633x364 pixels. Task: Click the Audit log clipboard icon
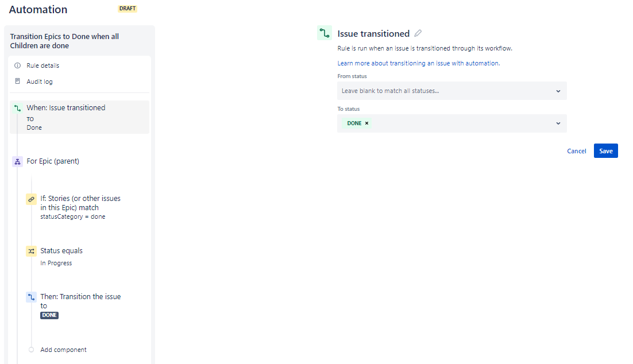17,80
